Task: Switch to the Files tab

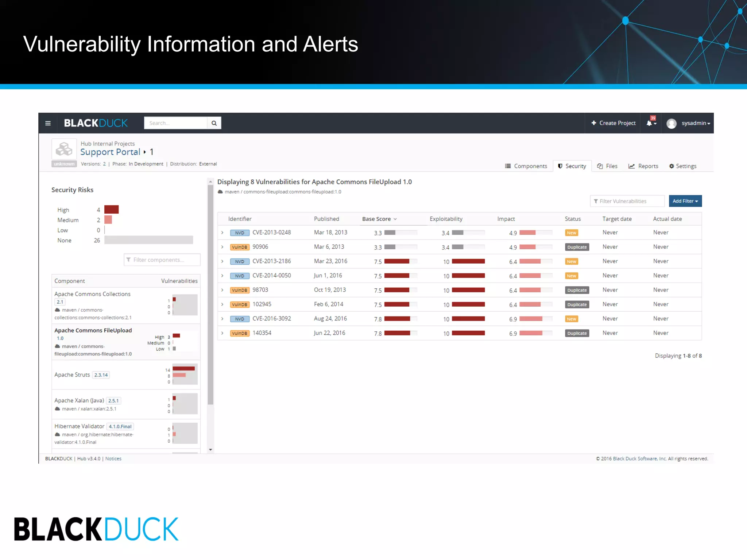Action: [607, 166]
